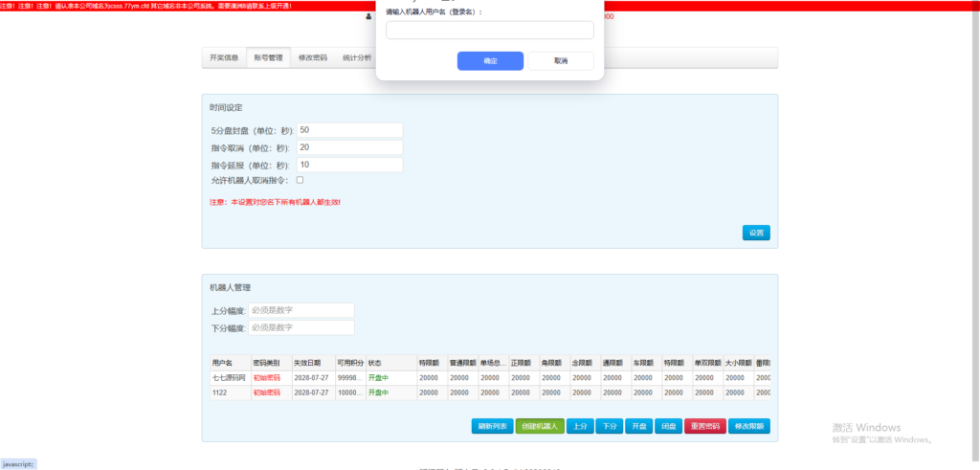Click the 用户名 column header
The image size is (980, 470).
[x=230, y=363]
